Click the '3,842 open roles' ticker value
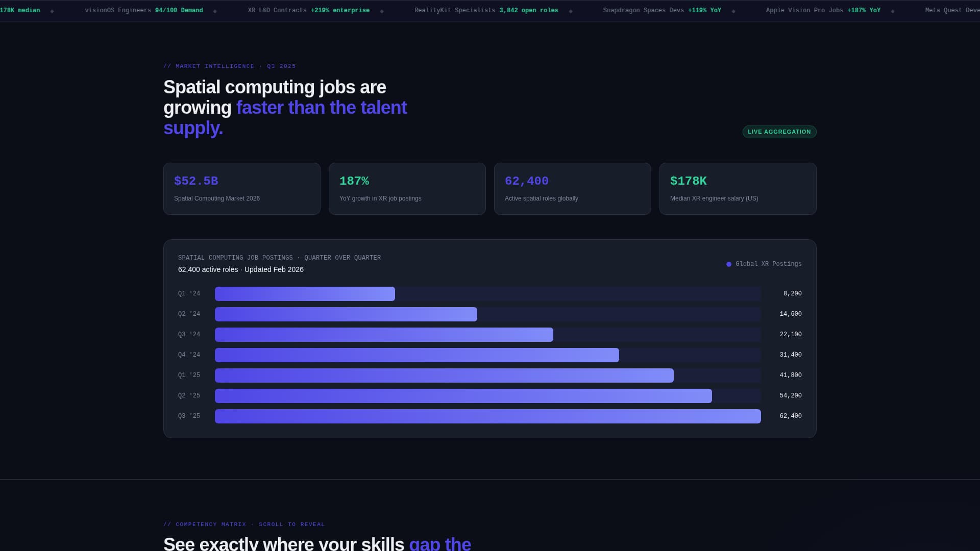Viewport: 980px width, 551px height. tap(529, 10)
